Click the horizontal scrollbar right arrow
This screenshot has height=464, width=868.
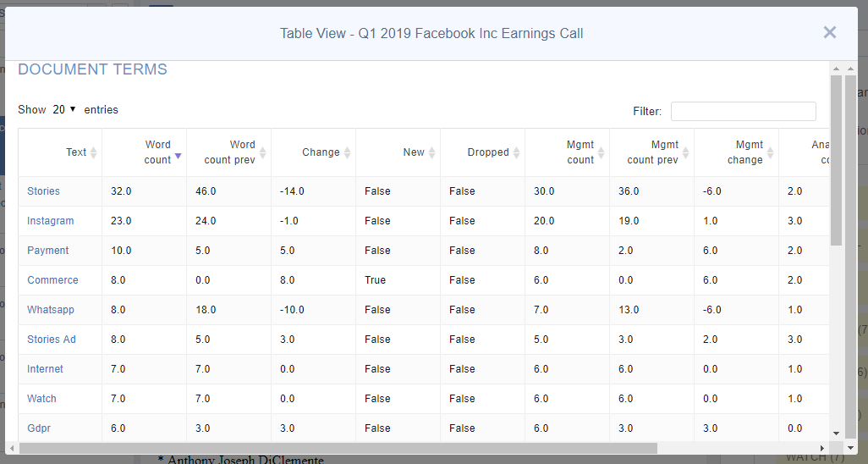click(x=822, y=448)
